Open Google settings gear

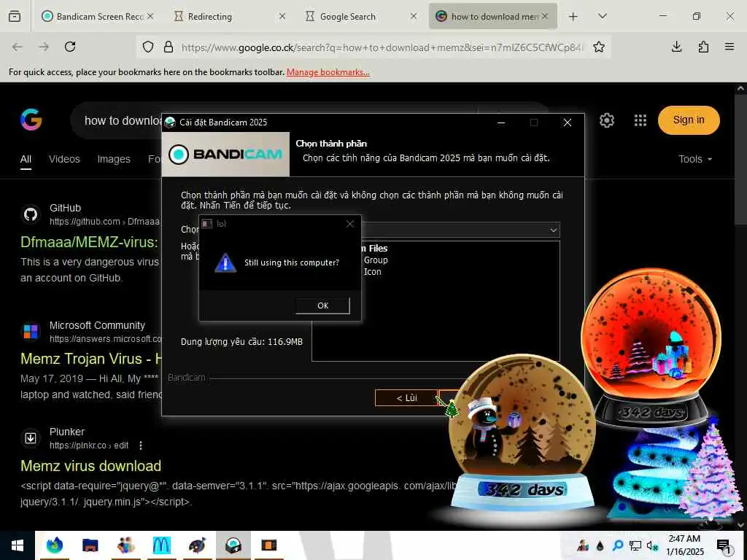(x=606, y=120)
